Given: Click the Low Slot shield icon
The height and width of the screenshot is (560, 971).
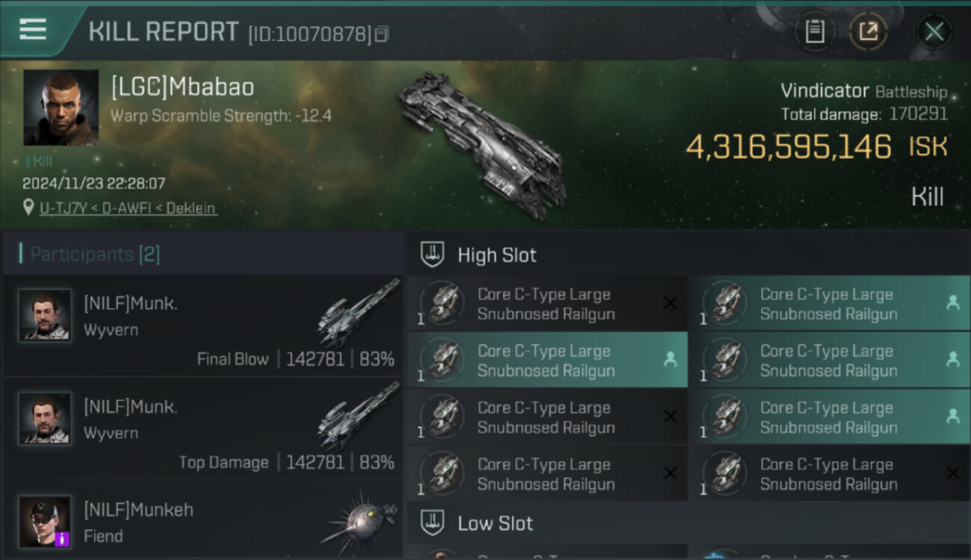Looking at the screenshot, I should point(432,523).
